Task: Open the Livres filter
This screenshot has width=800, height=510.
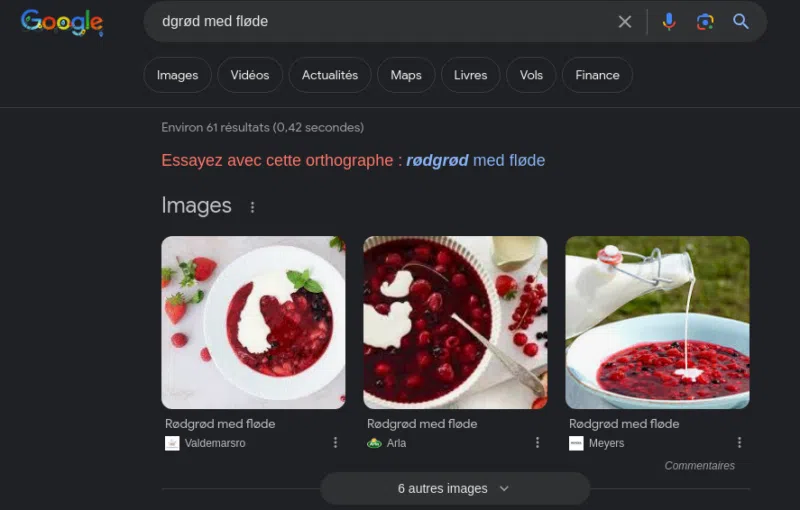Action: coord(470,75)
